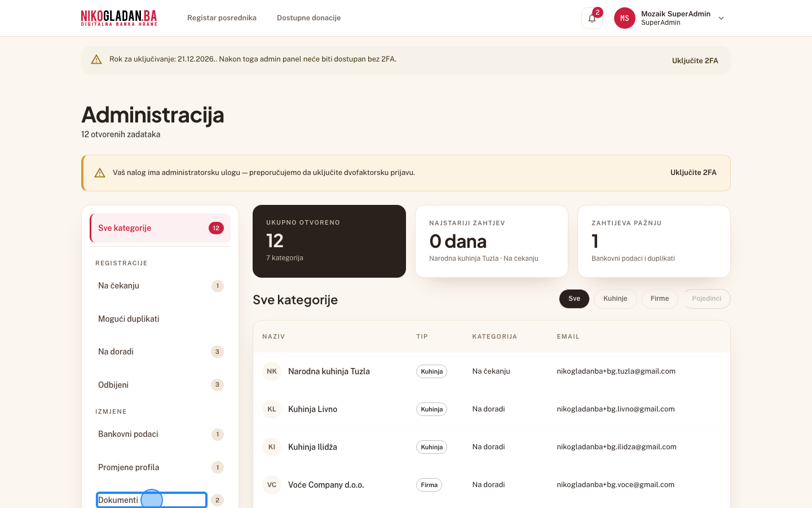Viewport: 812px width, 508px height.
Task: Click email nikogladanba+bg.livno@gmail.com
Action: click(616, 409)
